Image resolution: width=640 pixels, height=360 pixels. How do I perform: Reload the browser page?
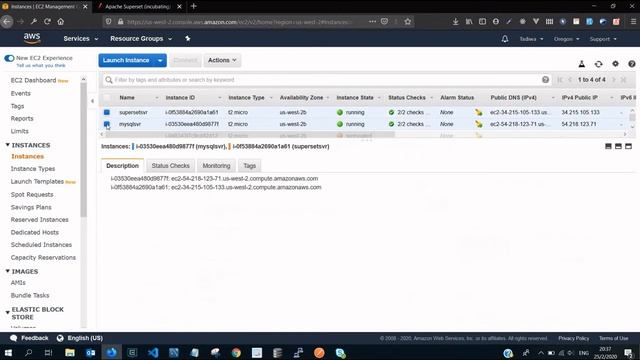(47, 21)
